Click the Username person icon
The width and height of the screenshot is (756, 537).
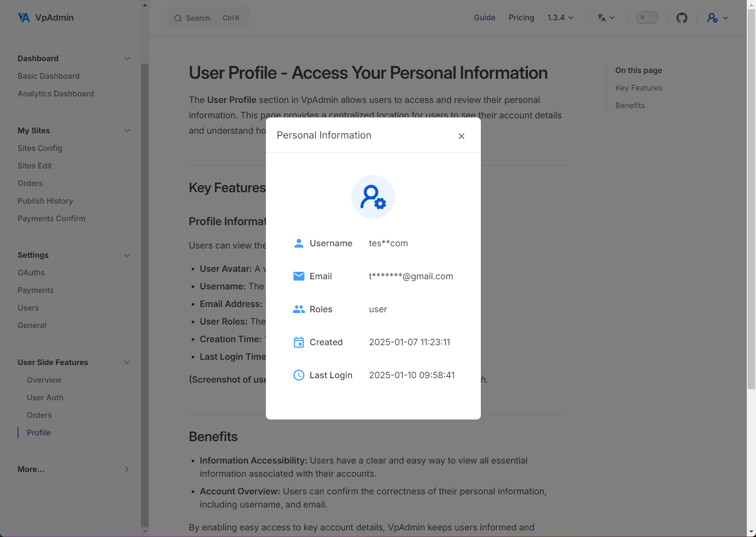(x=299, y=243)
